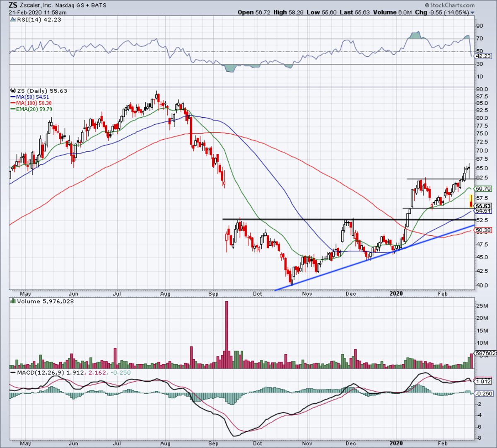Click the 42.23 RSI value tag on the right axis
The width and height of the screenshot is (497, 448).
click(483, 56)
